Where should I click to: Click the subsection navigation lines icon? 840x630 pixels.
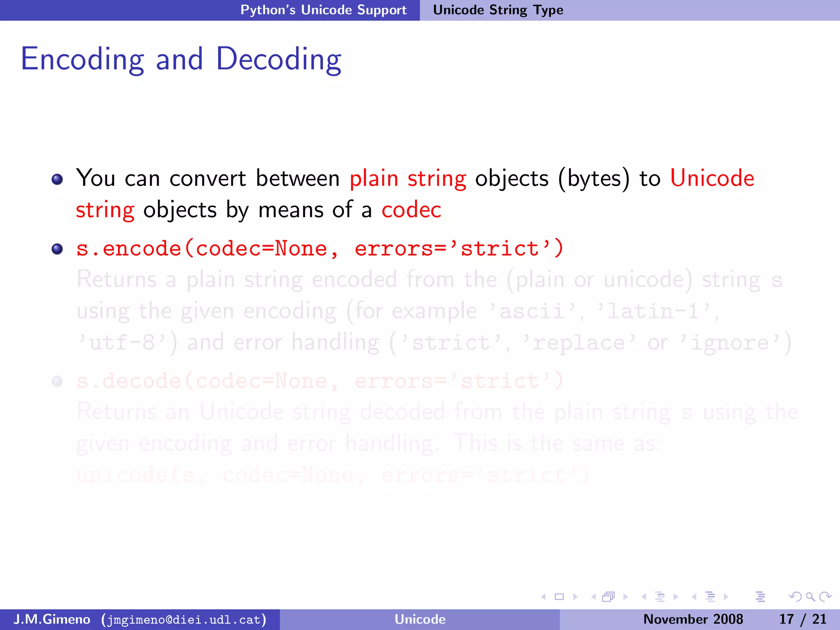tap(660, 597)
